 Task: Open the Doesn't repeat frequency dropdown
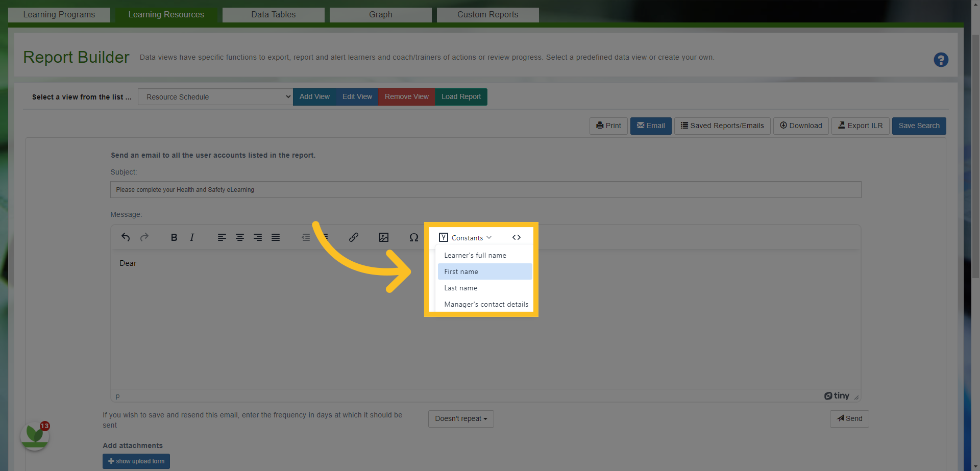click(461, 419)
